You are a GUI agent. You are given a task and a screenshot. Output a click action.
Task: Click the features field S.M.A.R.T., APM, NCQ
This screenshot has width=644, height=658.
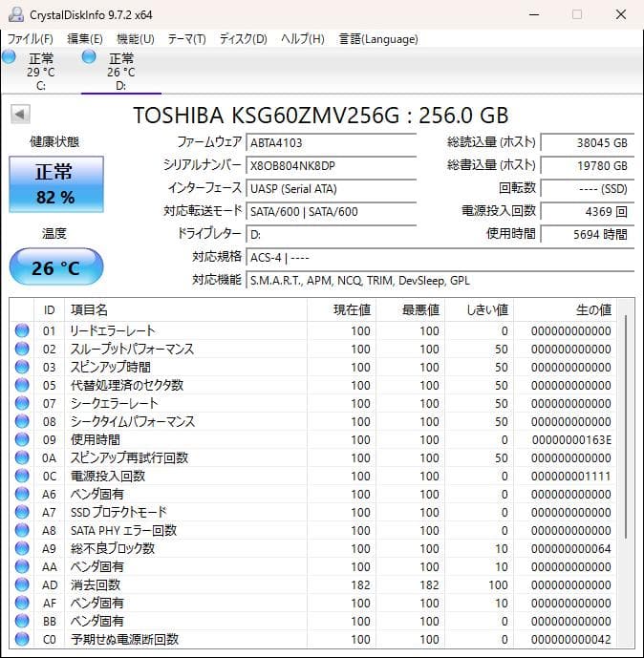click(x=440, y=281)
